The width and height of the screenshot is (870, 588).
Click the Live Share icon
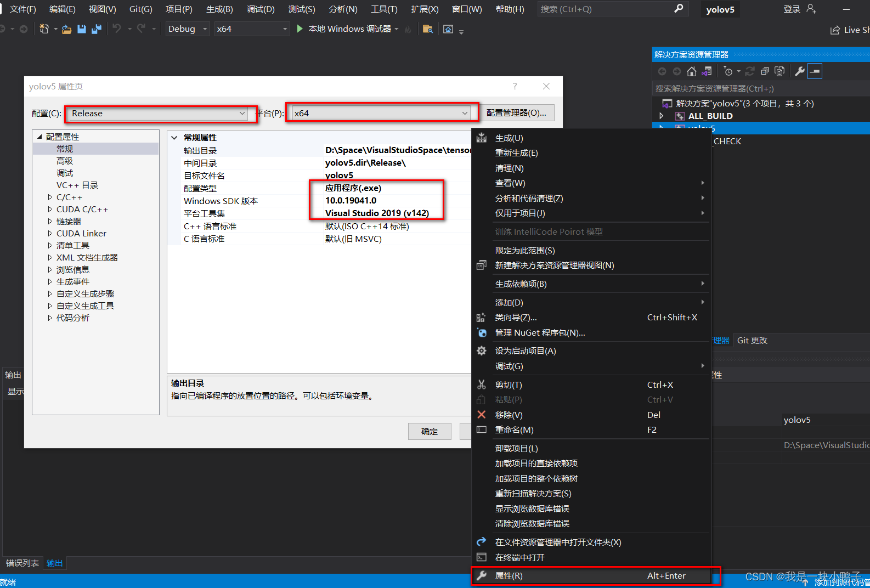(x=835, y=30)
